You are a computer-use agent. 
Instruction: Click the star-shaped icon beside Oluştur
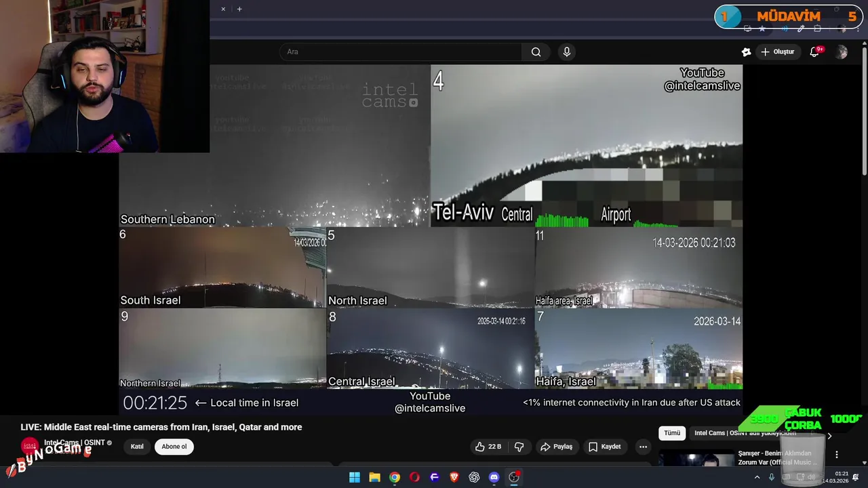pos(746,52)
